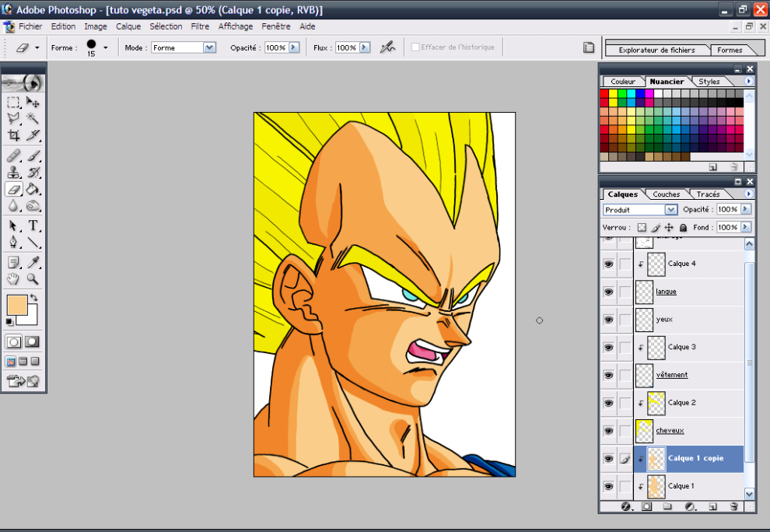This screenshot has height=532, width=770.
Task: Select the Notes tool
Action: coord(13,262)
